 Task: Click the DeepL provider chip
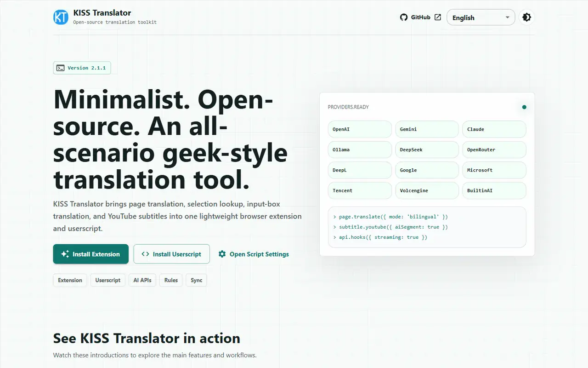[x=360, y=170]
